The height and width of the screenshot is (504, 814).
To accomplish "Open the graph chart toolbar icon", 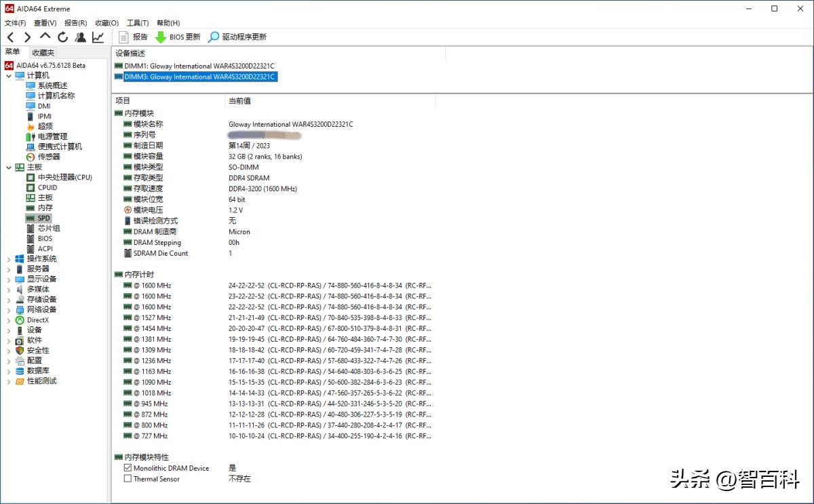I will coord(98,37).
